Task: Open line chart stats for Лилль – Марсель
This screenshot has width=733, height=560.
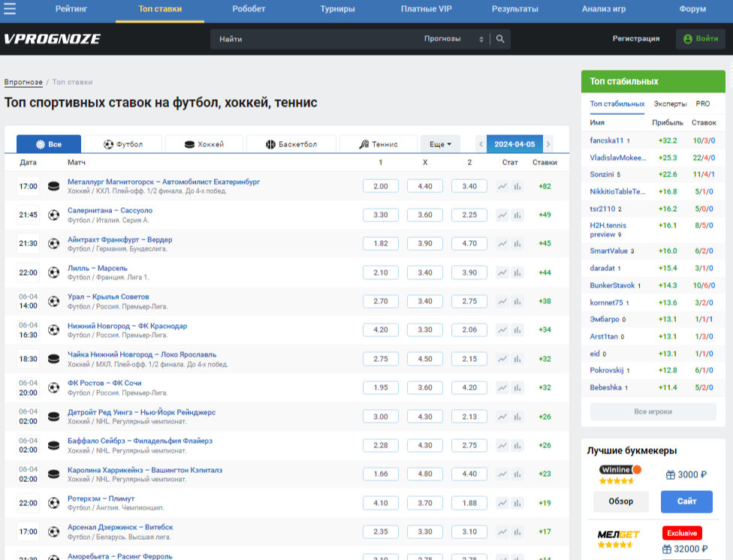Action: pos(502,272)
